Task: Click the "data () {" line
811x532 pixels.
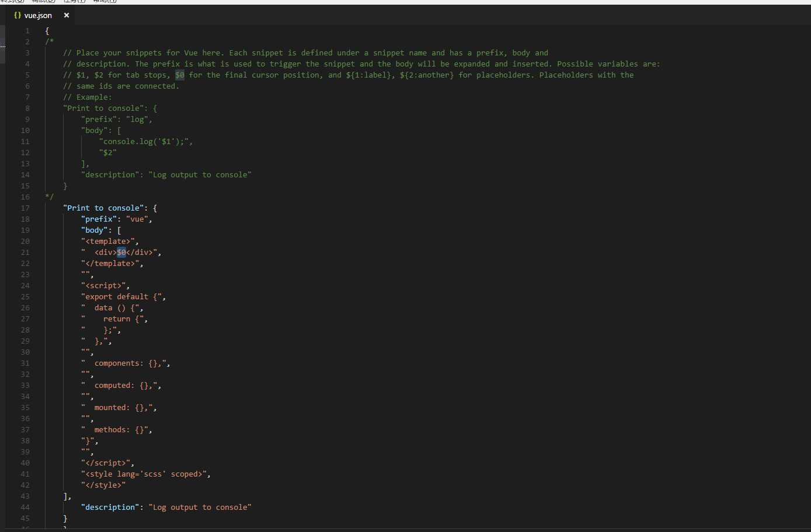Action: pos(112,308)
